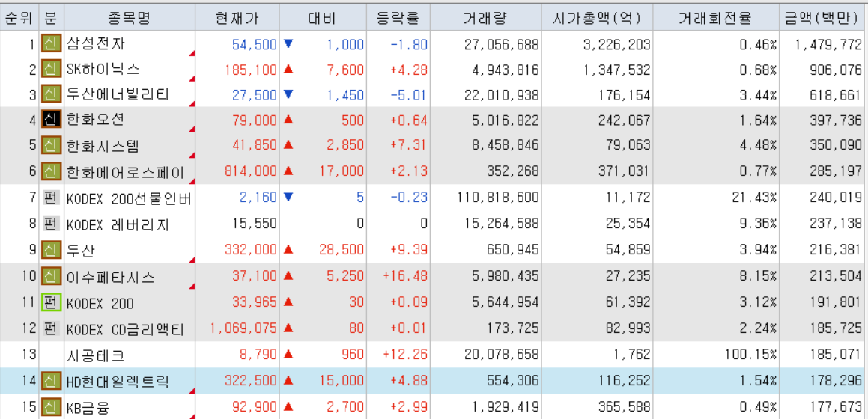This screenshot has height=419, width=868.
Task: Select the stock name 두산에너빌리티
Action: click(x=117, y=94)
